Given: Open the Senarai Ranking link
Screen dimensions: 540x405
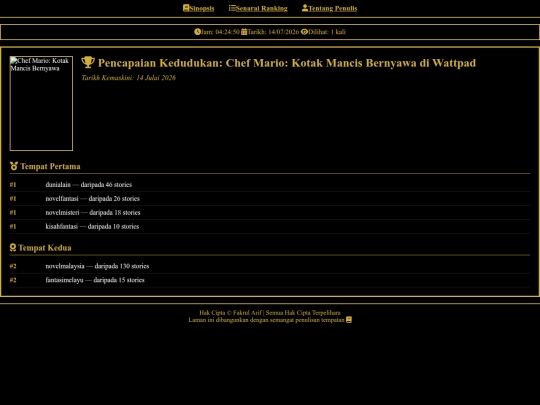Looking at the screenshot, I should [x=258, y=8].
